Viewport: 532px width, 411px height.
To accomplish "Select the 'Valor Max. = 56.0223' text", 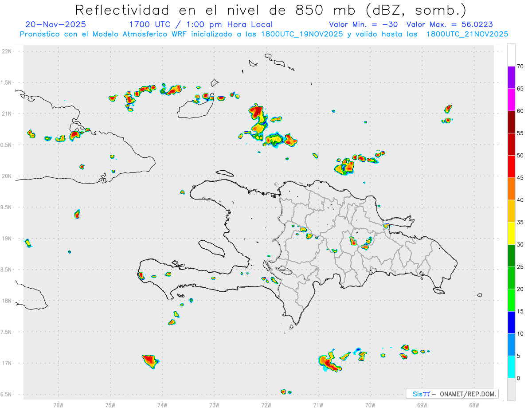I will tap(450, 24).
